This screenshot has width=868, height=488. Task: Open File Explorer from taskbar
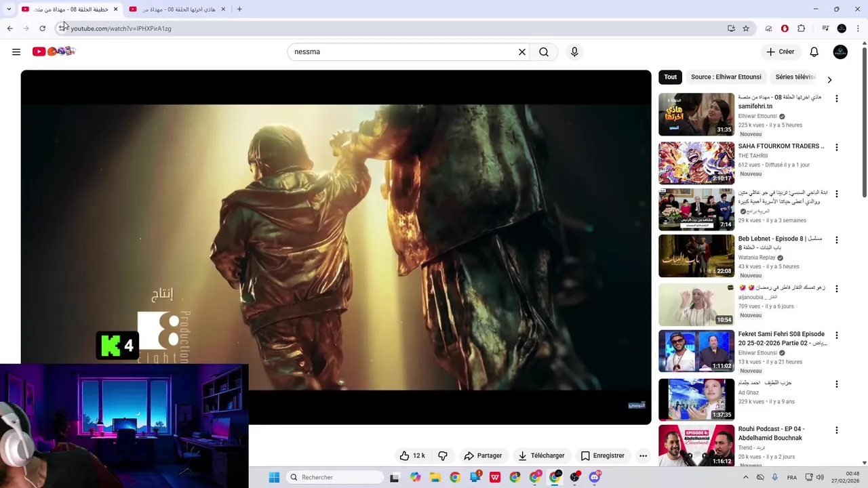435,477
